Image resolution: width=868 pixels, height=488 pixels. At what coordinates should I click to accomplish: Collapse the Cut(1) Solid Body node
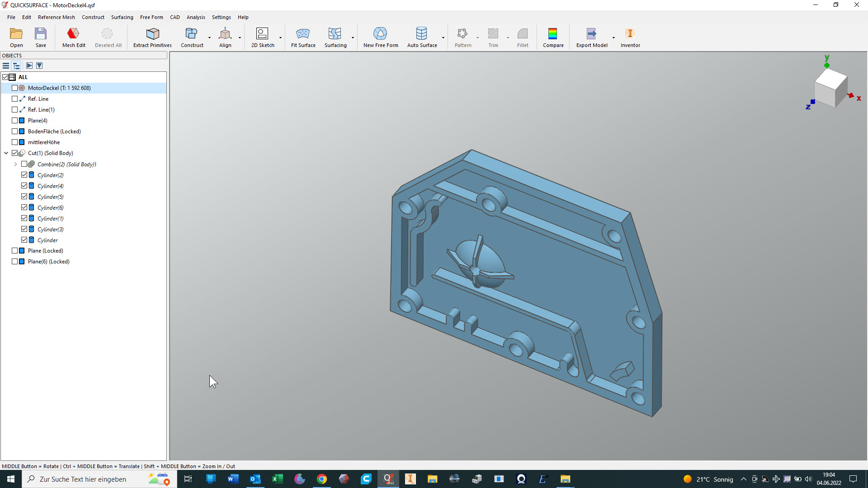coord(6,153)
